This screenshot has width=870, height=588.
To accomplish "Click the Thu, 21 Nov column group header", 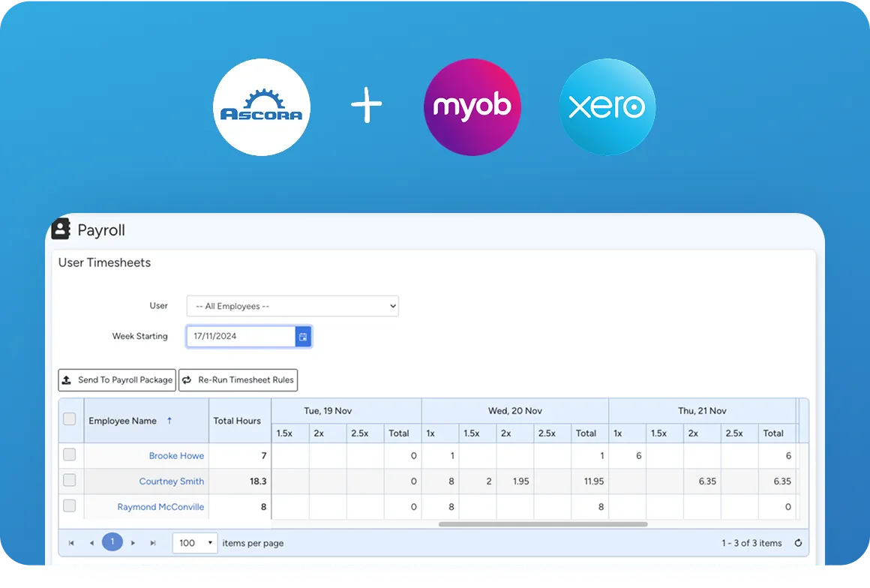I will (x=703, y=411).
